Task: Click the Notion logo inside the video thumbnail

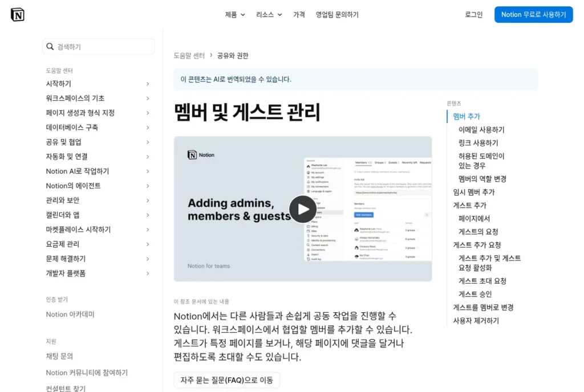Action: click(201, 155)
